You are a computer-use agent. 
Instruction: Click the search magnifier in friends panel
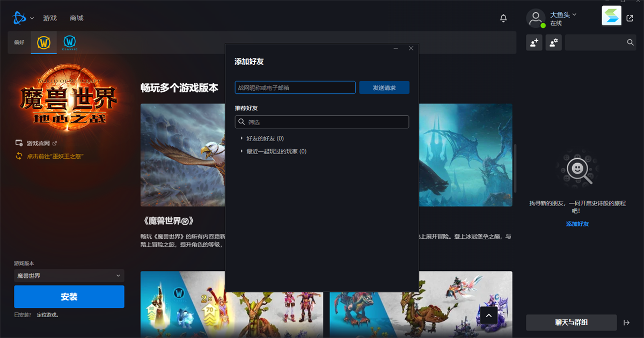(630, 42)
